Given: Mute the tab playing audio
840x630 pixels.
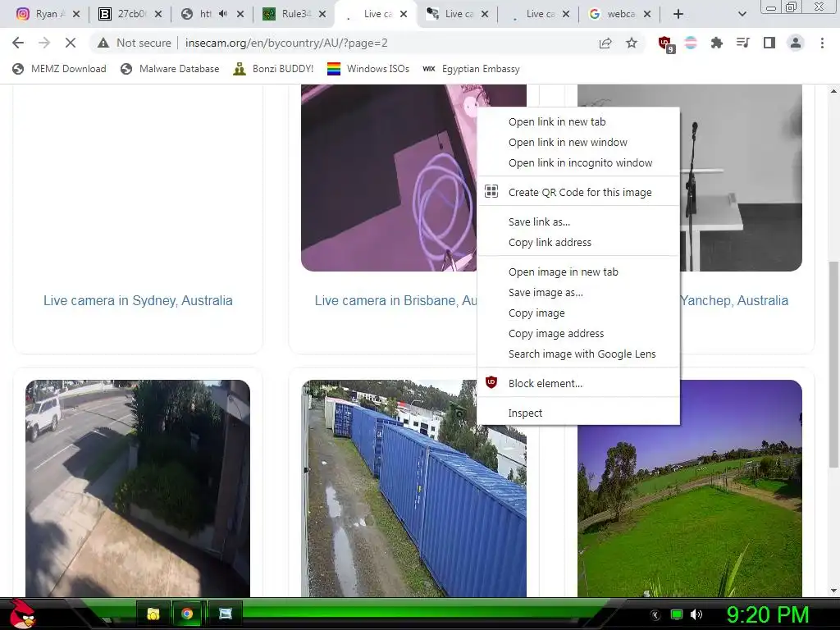Looking at the screenshot, I should (223, 15).
